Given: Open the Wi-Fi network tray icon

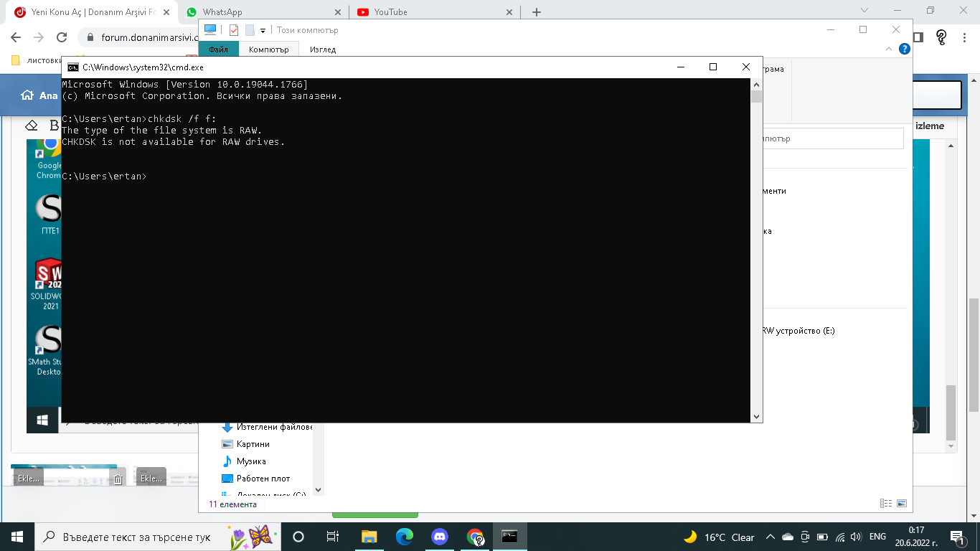Looking at the screenshot, I should pos(839,537).
